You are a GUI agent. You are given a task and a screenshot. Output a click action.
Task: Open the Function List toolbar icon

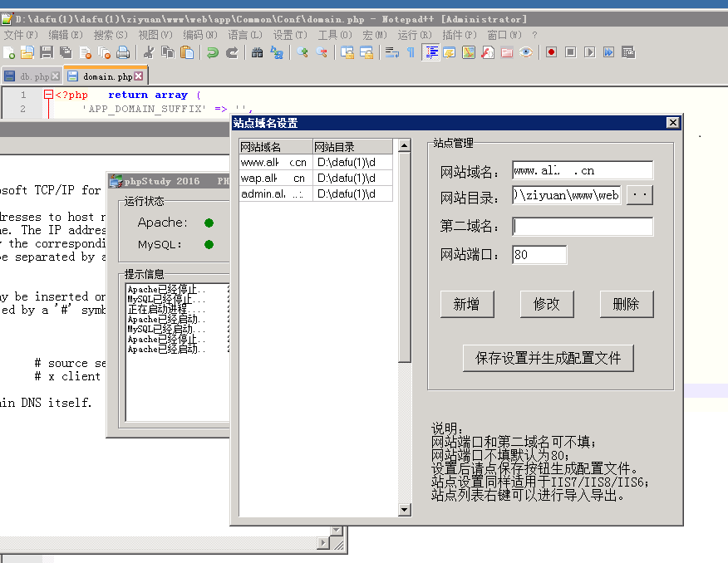tap(488, 53)
